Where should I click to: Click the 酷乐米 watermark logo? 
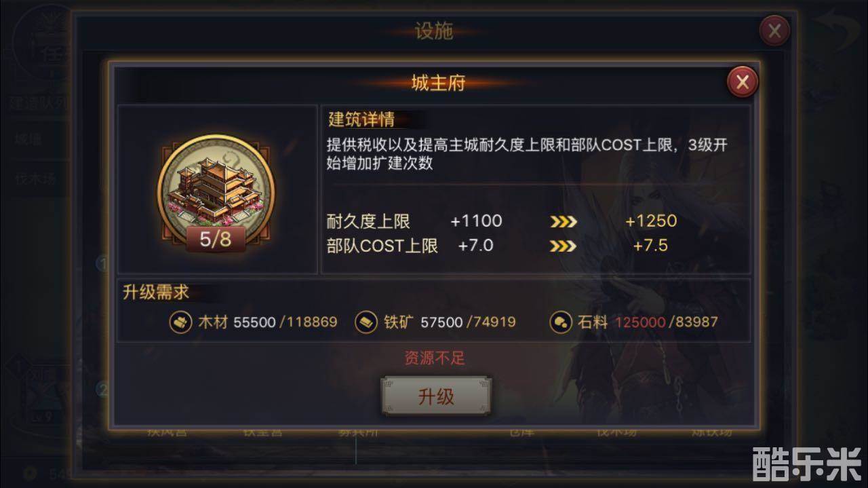tap(807, 464)
